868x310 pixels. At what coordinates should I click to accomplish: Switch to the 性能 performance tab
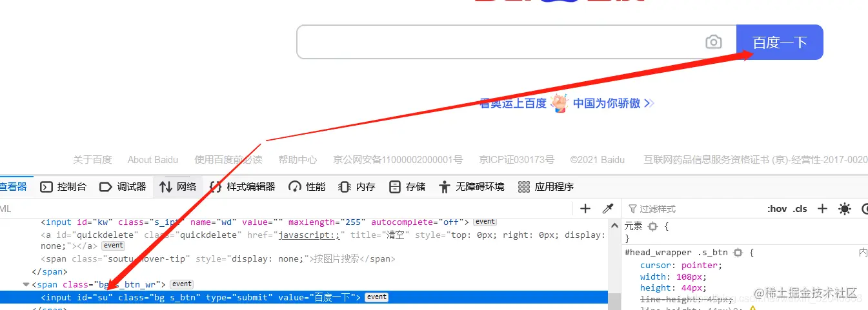point(307,187)
